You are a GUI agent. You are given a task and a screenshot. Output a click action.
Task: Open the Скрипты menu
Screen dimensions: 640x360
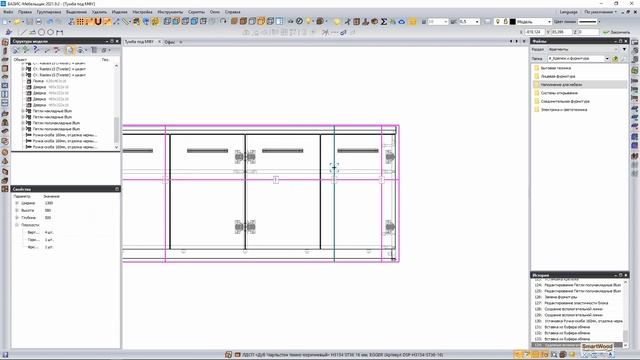(x=196, y=12)
